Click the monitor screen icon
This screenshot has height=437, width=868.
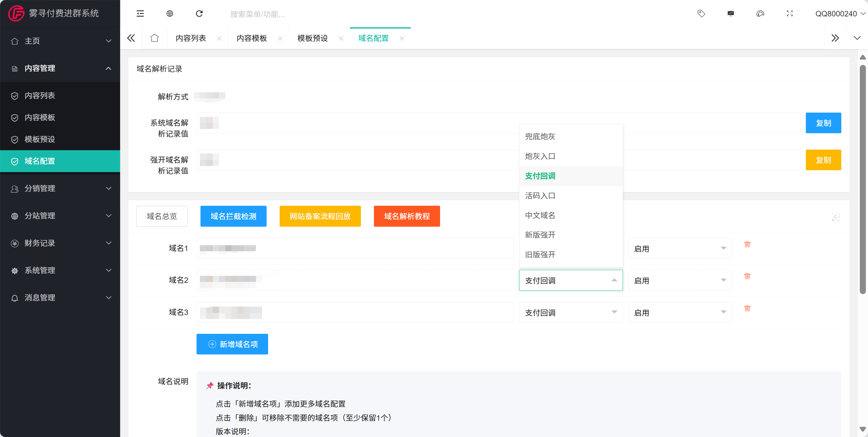pos(731,13)
